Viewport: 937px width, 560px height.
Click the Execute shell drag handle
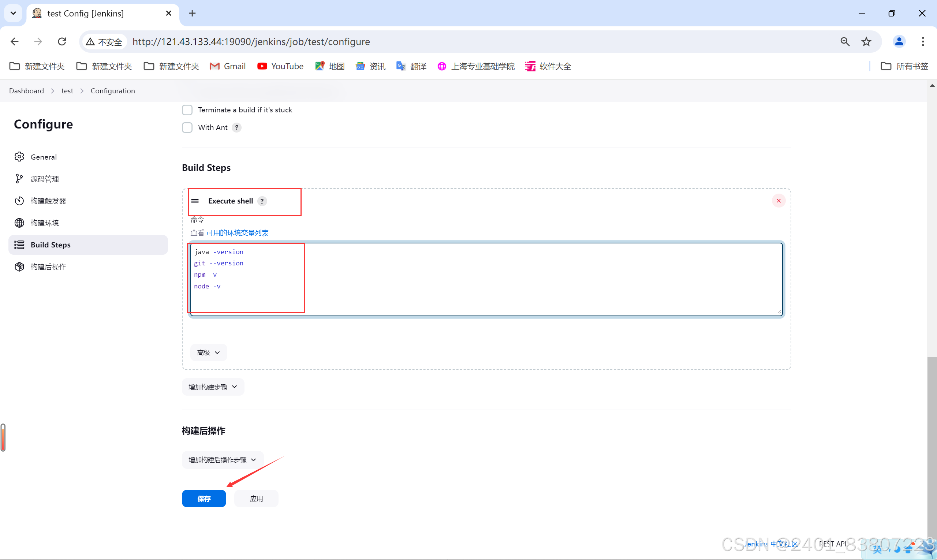tap(195, 201)
